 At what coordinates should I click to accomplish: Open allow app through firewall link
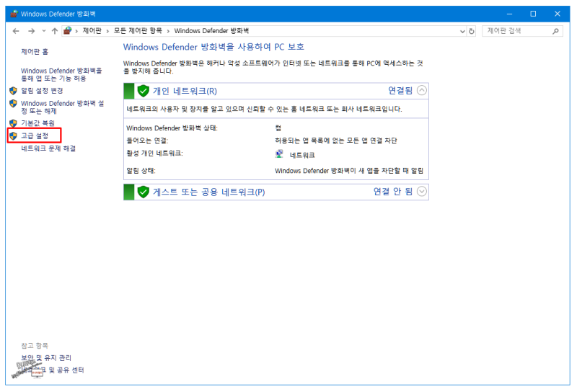point(61,74)
